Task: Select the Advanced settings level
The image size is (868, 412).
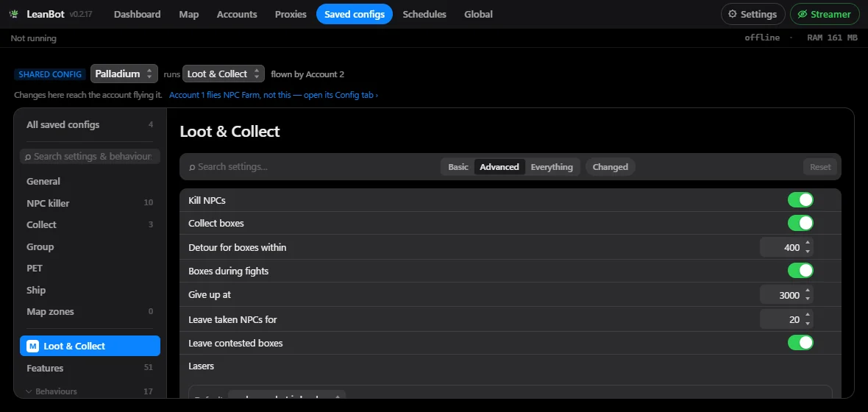Action: tap(499, 167)
